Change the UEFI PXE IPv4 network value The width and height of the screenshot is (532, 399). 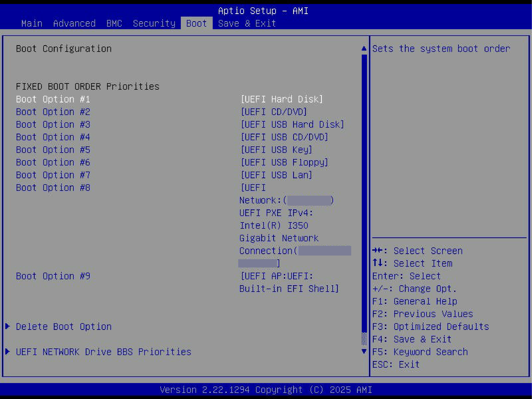(295, 225)
